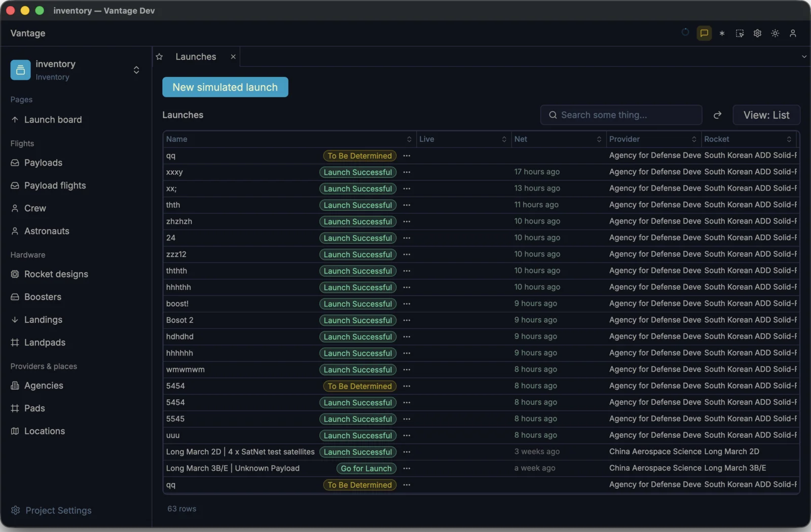Close the Launches tab
This screenshot has width=811, height=532.
click(x=233, y=57)
